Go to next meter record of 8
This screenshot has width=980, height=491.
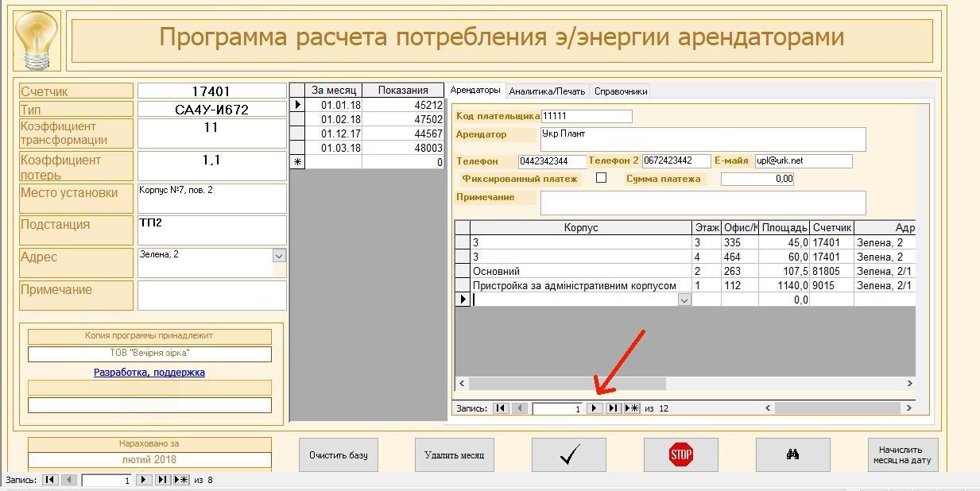pos(144,480)
